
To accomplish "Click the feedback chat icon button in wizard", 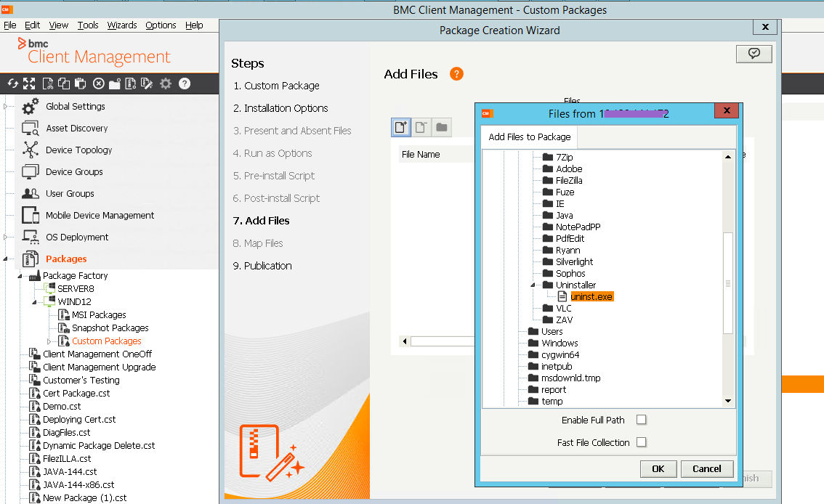I will click(754, 54).
